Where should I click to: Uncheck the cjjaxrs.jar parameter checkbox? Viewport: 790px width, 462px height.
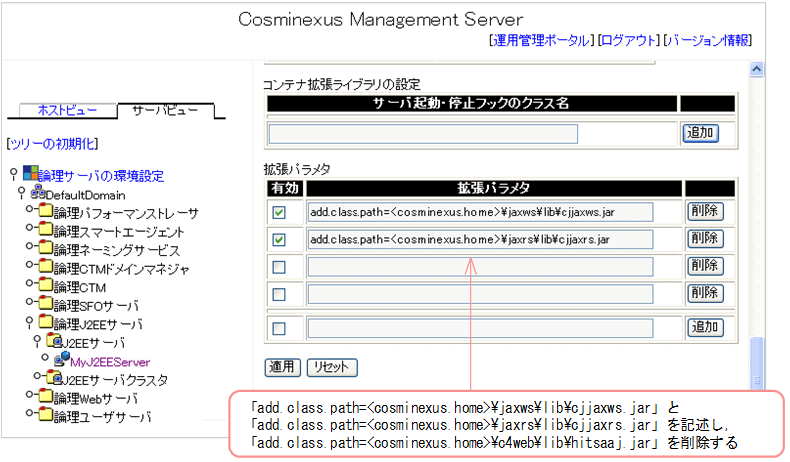279,240
